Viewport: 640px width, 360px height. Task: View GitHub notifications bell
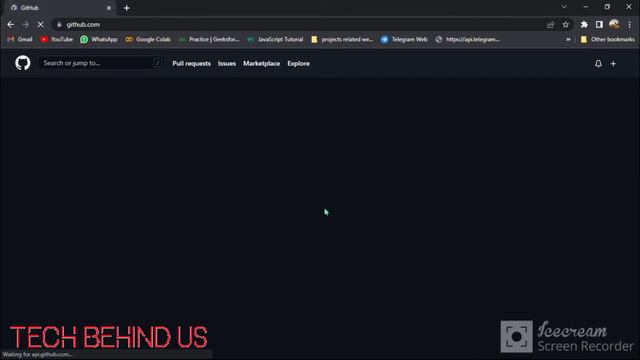pos(598,64)
